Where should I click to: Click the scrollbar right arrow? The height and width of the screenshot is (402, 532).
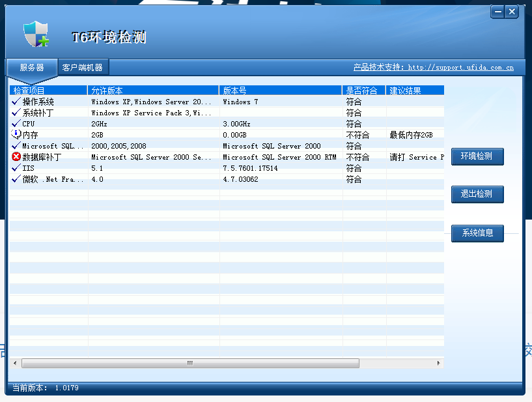click(x=438, y=363)
